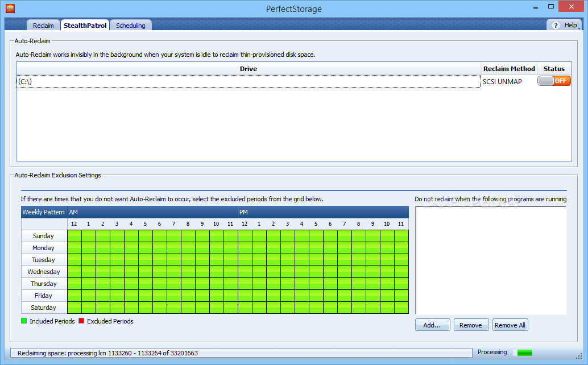
Task: Click the empty excluded programs list box
Action: coord(491,260)
